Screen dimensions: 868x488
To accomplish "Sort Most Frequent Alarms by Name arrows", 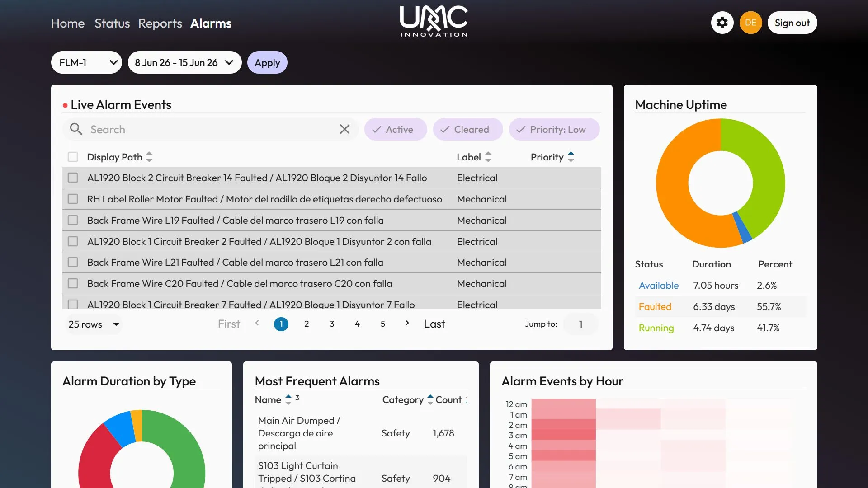I will click(x=288, y=399).
